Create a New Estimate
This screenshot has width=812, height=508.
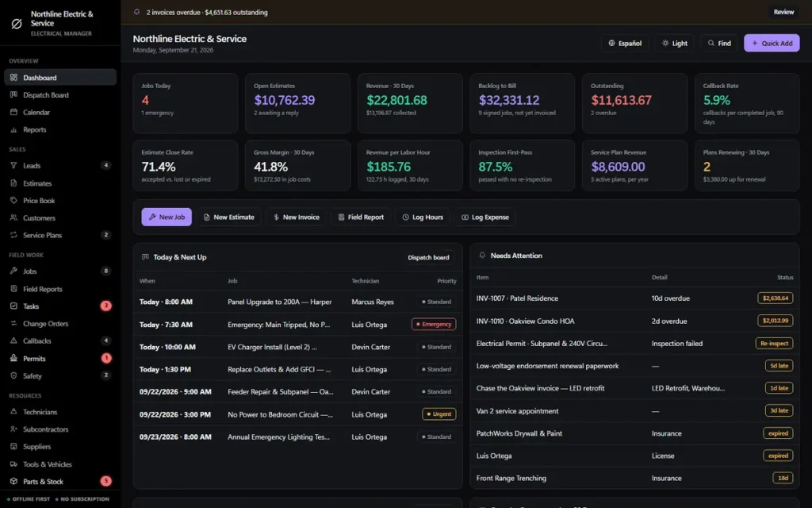pos(229,217)
